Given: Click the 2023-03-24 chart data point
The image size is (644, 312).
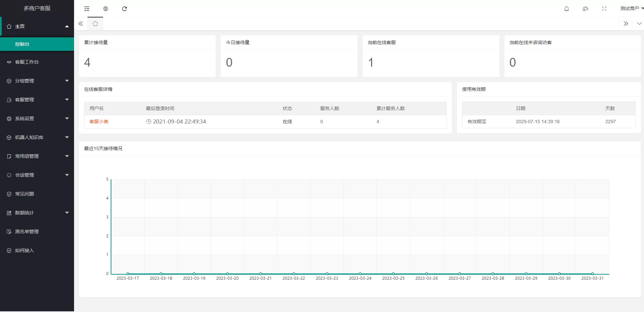Looking at the screenshot, I should [x=360, y=274].
